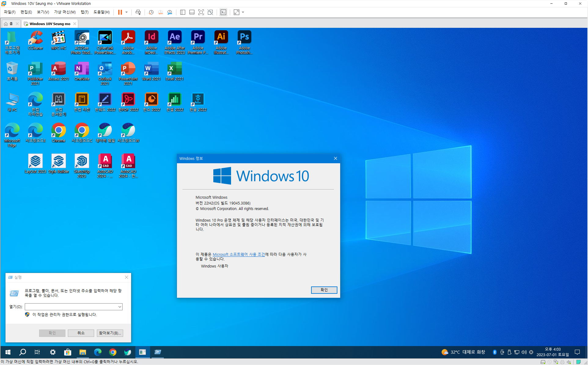588x365 pixels.
Task: Click 찾아보기(B)... button in Run dialog
Action: (x=110, y=333)
